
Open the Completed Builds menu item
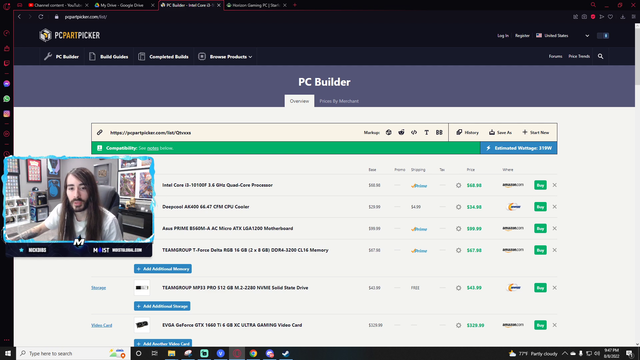163,57
